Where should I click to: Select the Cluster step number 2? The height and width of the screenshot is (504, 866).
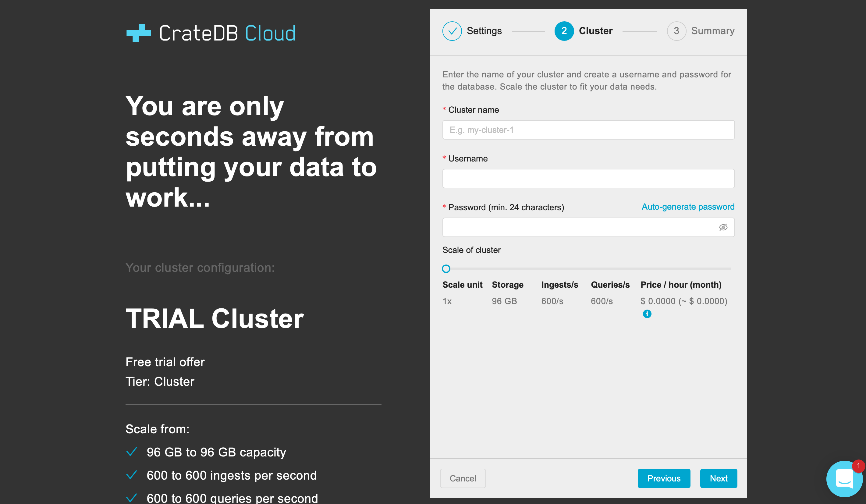(x=564, y=31)
